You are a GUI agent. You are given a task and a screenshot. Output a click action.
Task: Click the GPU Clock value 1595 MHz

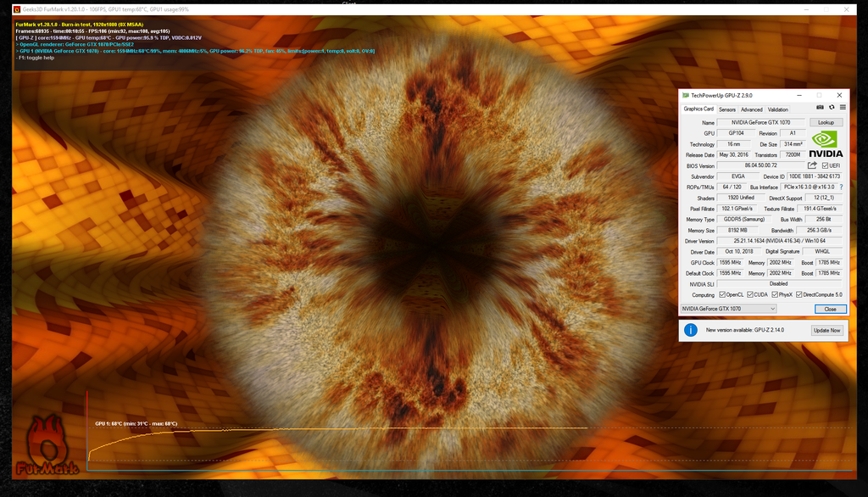coord(730,263)
